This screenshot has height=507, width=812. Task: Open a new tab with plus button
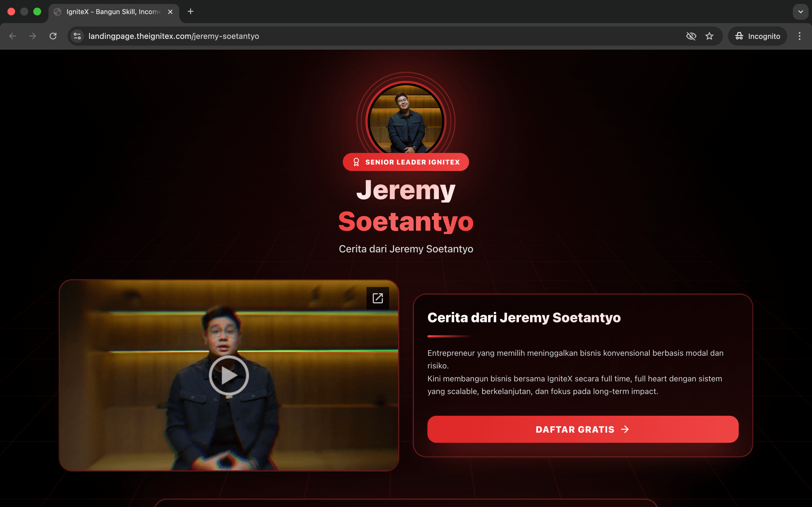click(x=191, y=12)
